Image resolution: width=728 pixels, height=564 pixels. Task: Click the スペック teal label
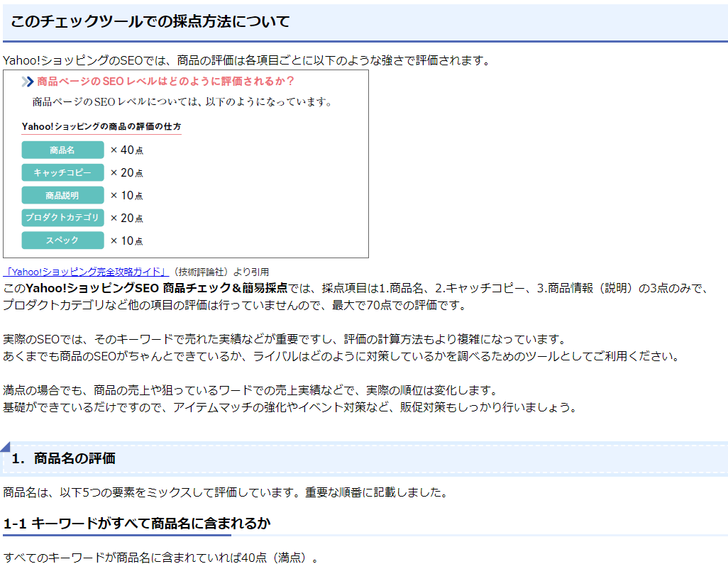pyautogui.click(x=62, y=240)
